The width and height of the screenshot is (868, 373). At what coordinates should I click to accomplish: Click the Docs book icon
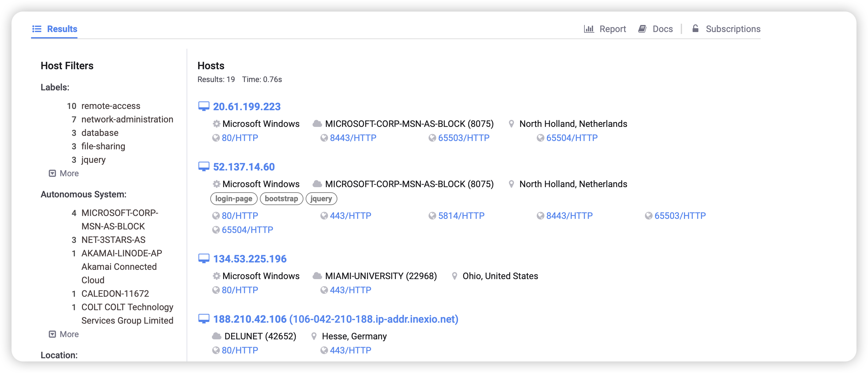click(642, 29)
